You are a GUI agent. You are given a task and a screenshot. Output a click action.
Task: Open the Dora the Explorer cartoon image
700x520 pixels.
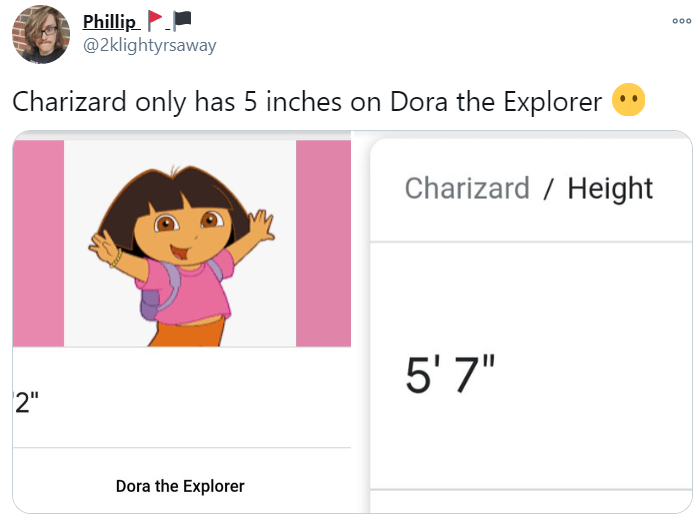pos(180,243)
